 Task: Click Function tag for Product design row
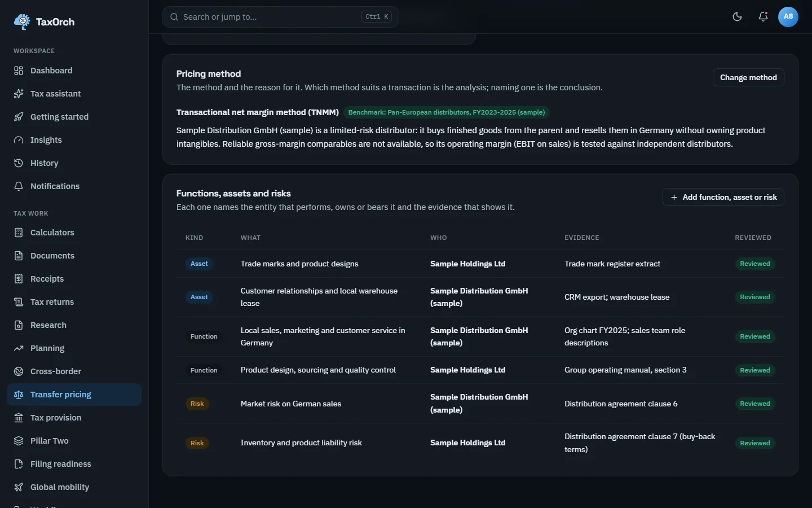click(x=204, y=370)
